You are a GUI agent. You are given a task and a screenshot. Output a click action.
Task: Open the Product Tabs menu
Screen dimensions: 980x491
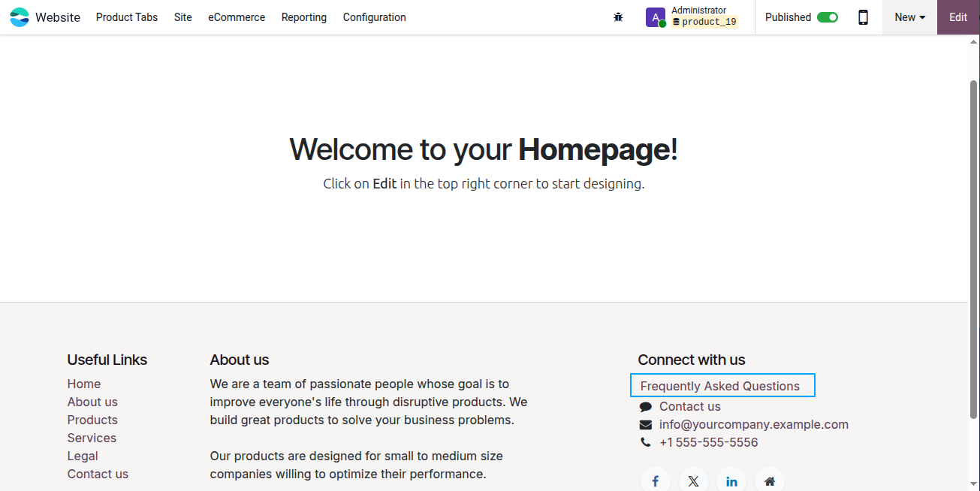[127, 17]
